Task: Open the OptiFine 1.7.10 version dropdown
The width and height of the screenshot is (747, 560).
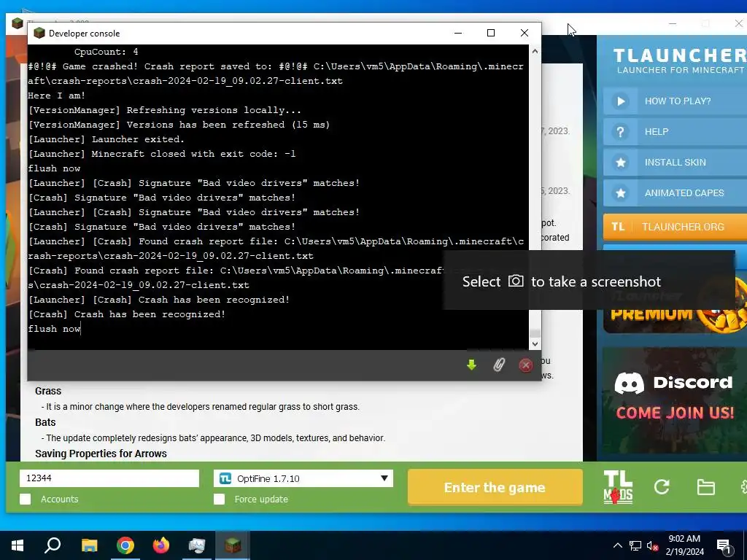Action: [303, 478]
